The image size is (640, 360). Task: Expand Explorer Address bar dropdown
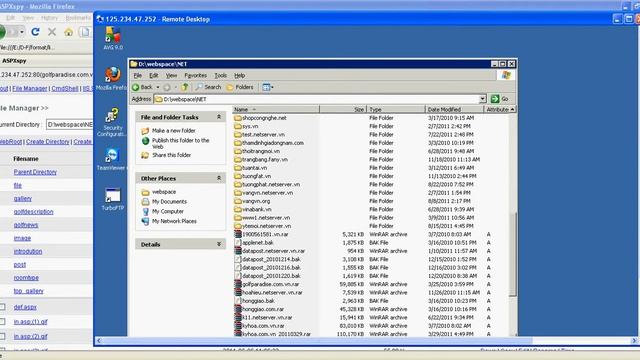[482, 99]
